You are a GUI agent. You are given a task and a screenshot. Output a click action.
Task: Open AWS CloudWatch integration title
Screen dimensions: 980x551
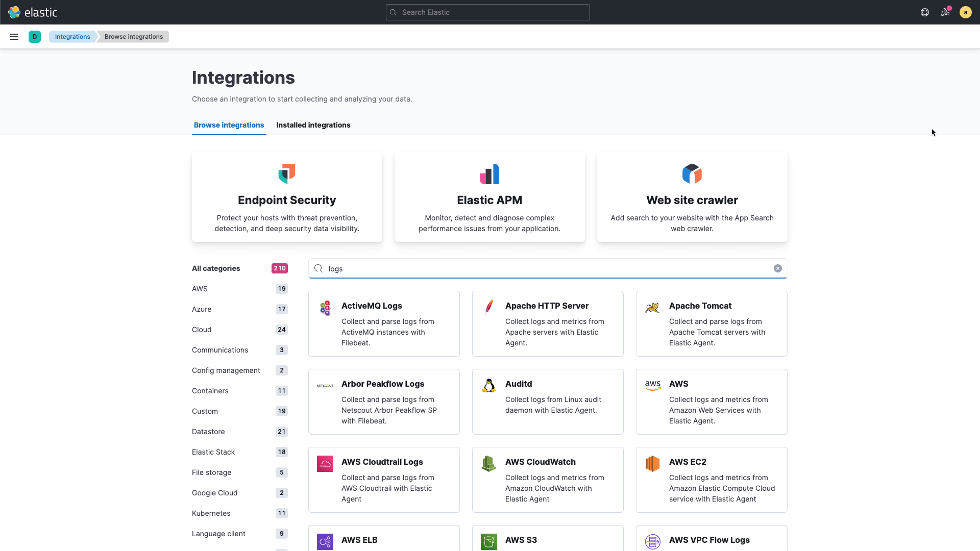(x=541, y=462)
